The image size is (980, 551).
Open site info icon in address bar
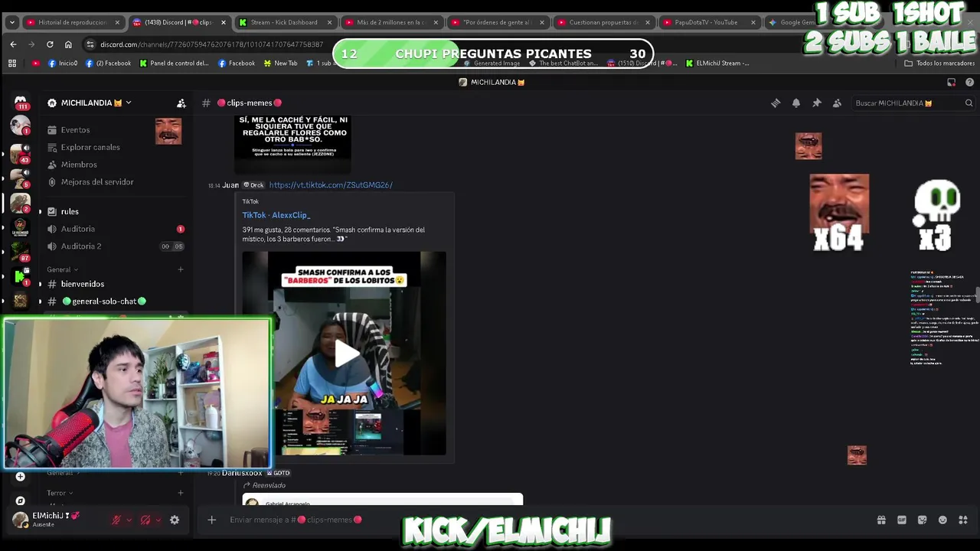tap(91, 44)
